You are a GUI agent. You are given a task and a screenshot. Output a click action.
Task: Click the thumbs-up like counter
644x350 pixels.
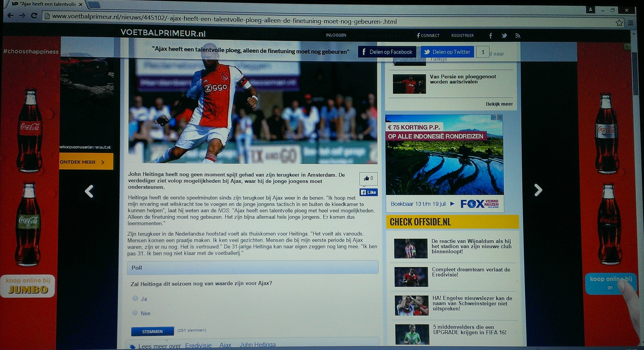pyautogui.click(x=368, y=178)
